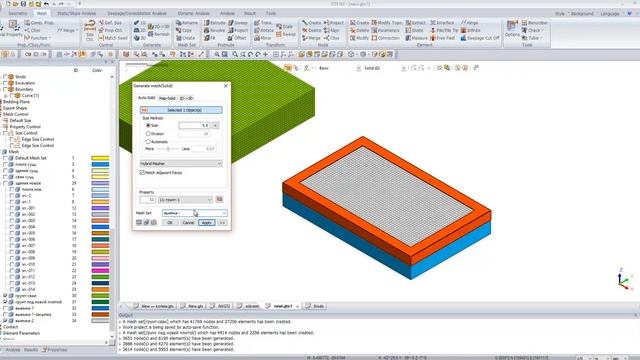Open the Size Ctrl tool

90,30
